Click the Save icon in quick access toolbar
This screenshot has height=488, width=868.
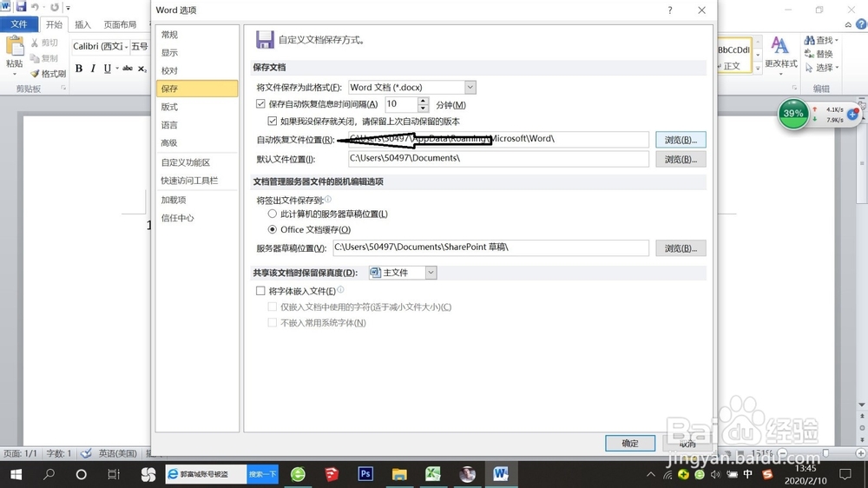[x=21, y=7]
